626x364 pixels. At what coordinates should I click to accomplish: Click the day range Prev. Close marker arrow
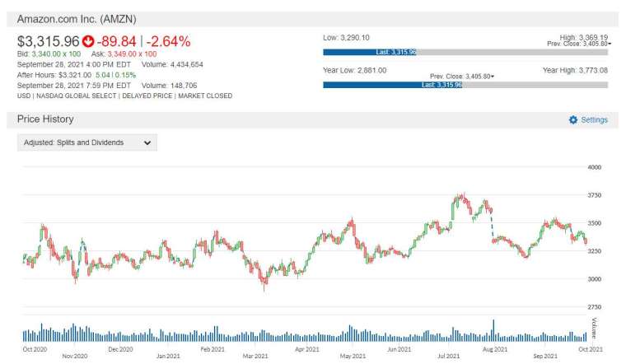pos(610,44)
